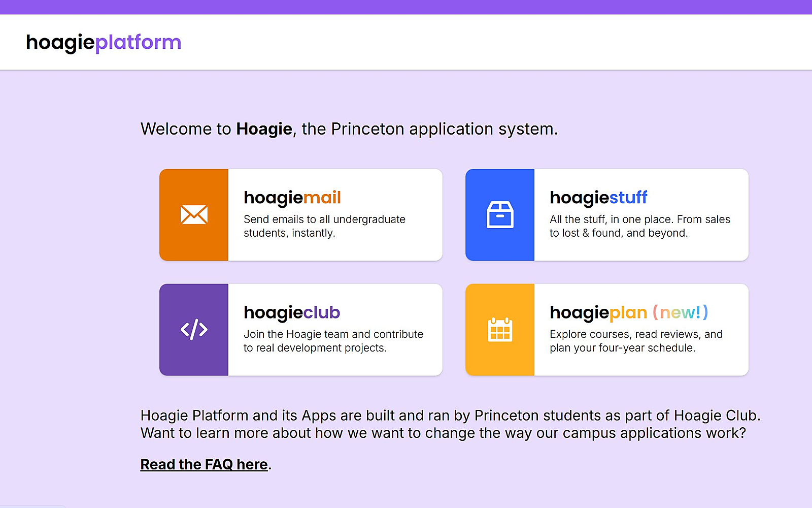Select the hoagieplan (new!) card title
This screenshot has height=508, width=812.
tap(629, 312)
